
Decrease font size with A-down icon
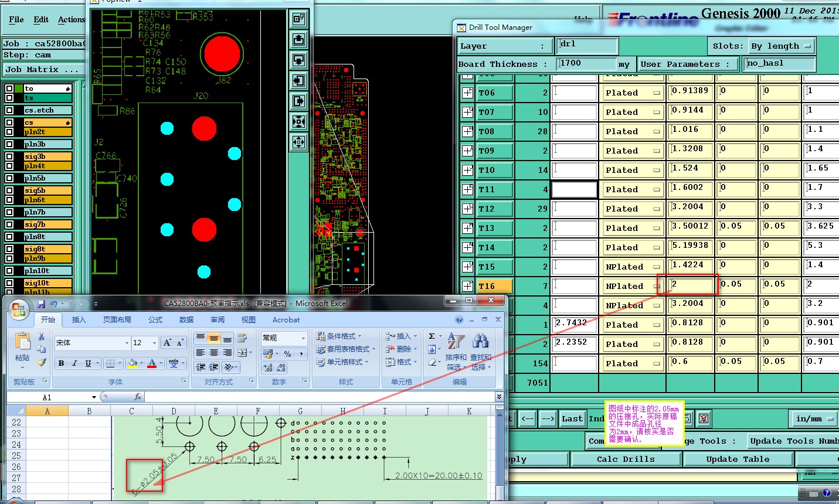[x=180, y=343]
